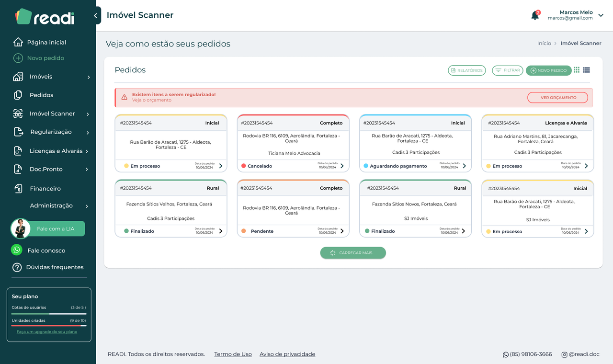The image size is (613, 364).
Task: Expand the Imóveis sidebar menu chevron
Action: pyautogui.click(x=89, y=77)
